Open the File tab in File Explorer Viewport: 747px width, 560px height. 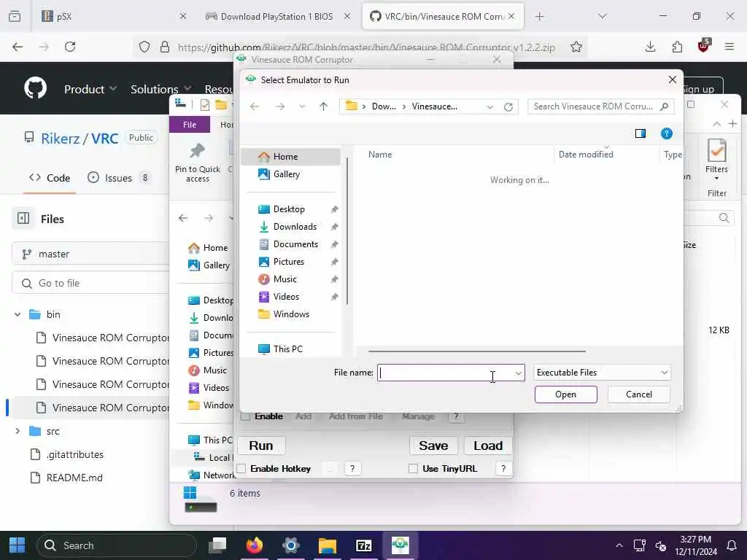point(190,124)
